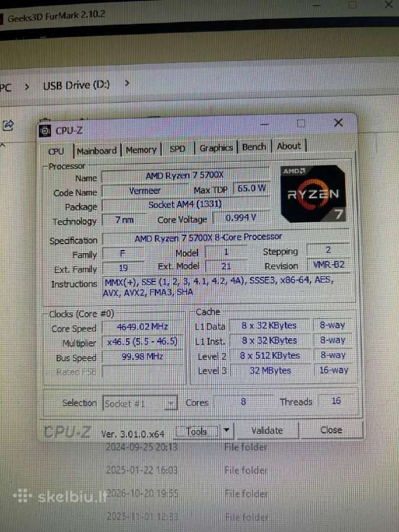Minimize the CPU-Z window
Viewport: 399px width, 532px height.
[264, 125]
